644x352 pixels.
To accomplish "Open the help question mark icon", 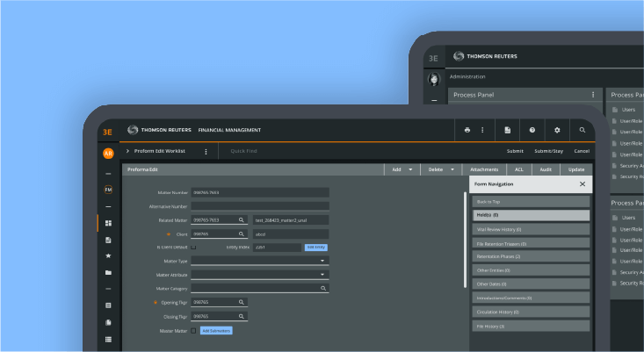I will [532, 130].
